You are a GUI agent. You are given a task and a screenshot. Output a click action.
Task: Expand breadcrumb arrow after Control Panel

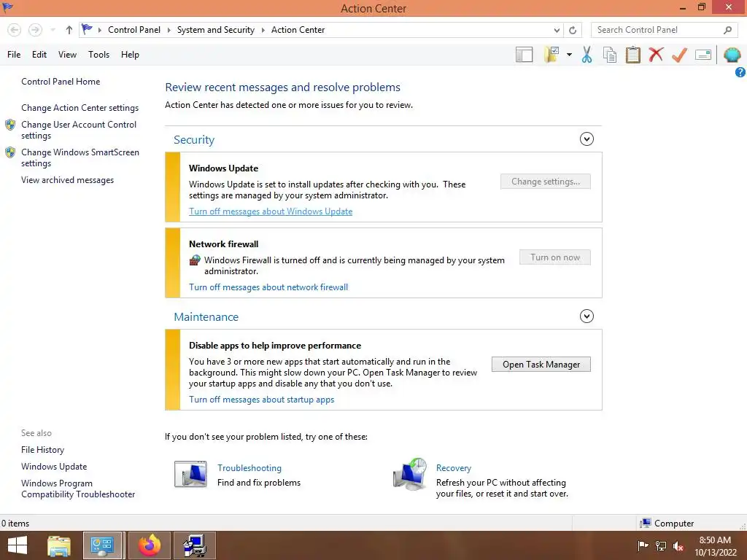point(169,30)
